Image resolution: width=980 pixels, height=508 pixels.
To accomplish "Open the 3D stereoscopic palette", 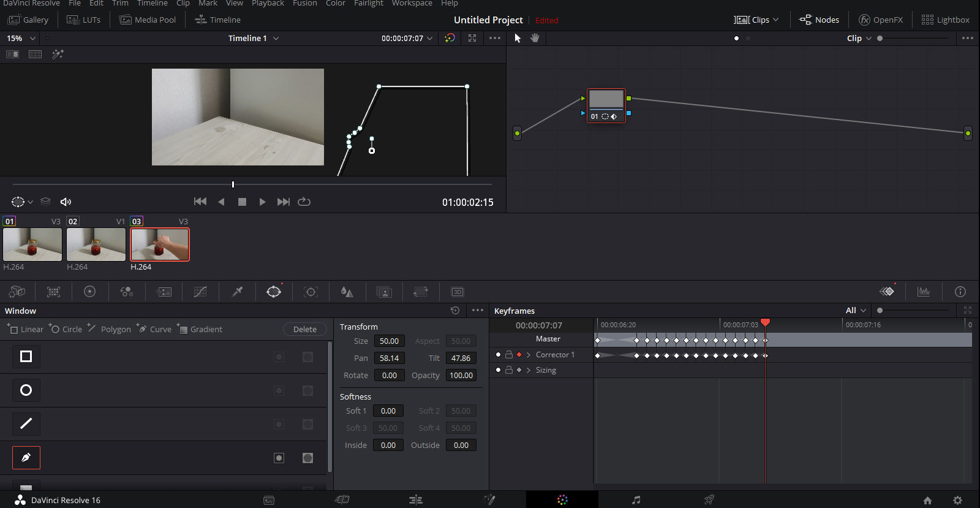I will pyautogui.click(x=458, y=292).
